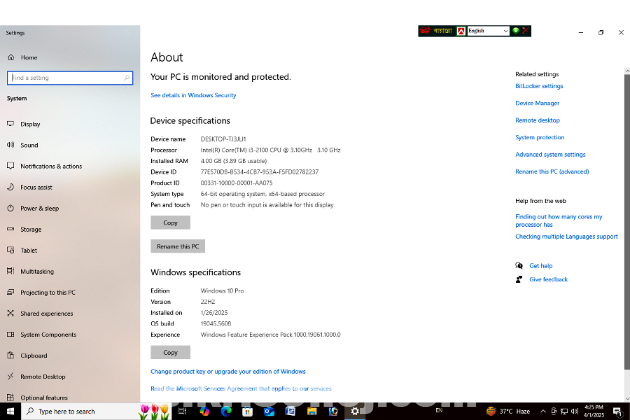The height and width of the screenshot is (420, 630).
Task: Open the taskbar clock and date
Action: pyautogui.click(x=593, y=411)
